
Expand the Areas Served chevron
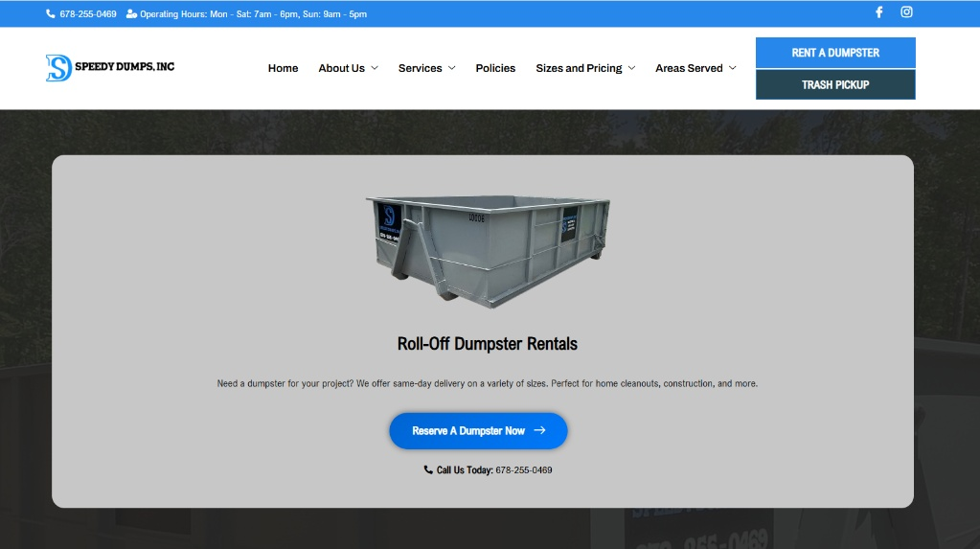[733, 67]
